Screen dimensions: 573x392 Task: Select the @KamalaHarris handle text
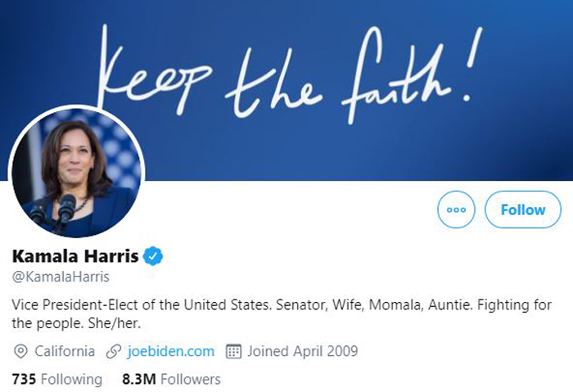[61, 277]
